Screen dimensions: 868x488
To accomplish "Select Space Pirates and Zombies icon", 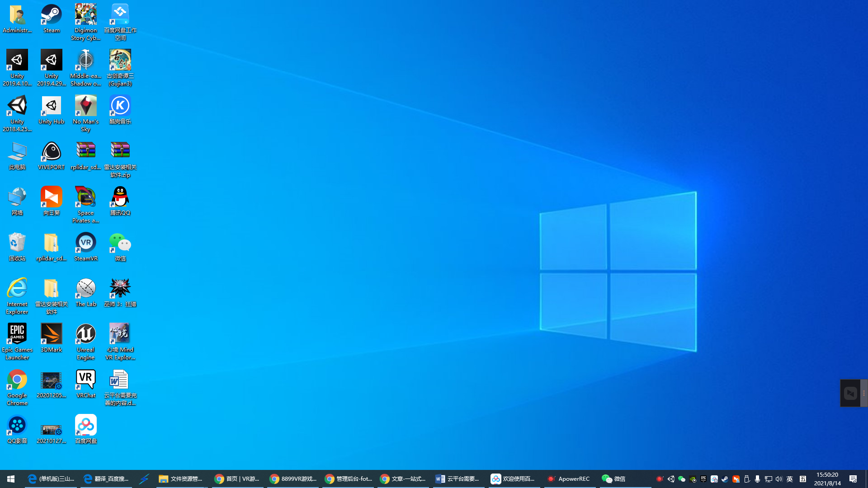I will coord(85,205).
